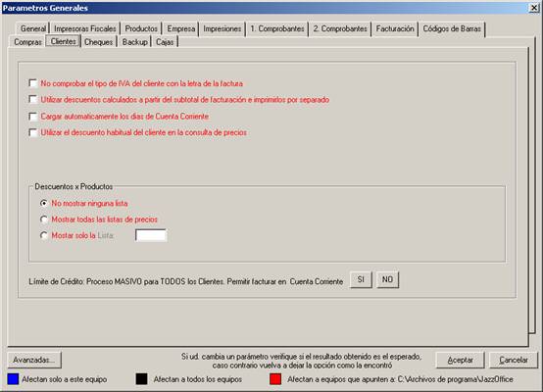Viewport: 543px width, 392px height.
Task: Click the NO button for Límite de Crédito
Action: tap(387, 279)
